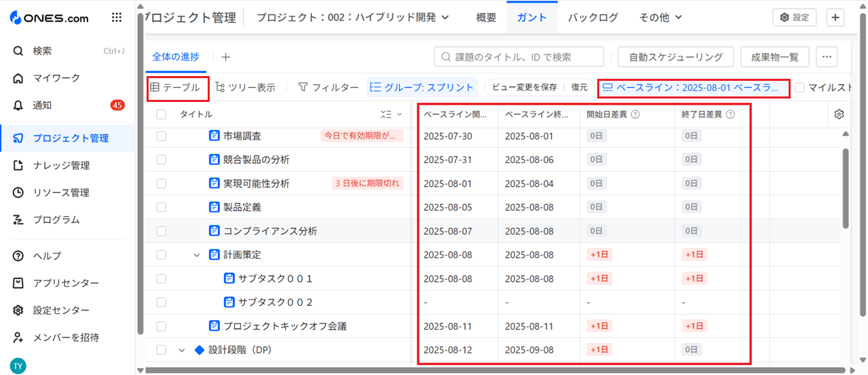Viewport: 868px width, 375px height.
Task: Open 設定センター in the sidebar
Action: [x=68, y=310]
